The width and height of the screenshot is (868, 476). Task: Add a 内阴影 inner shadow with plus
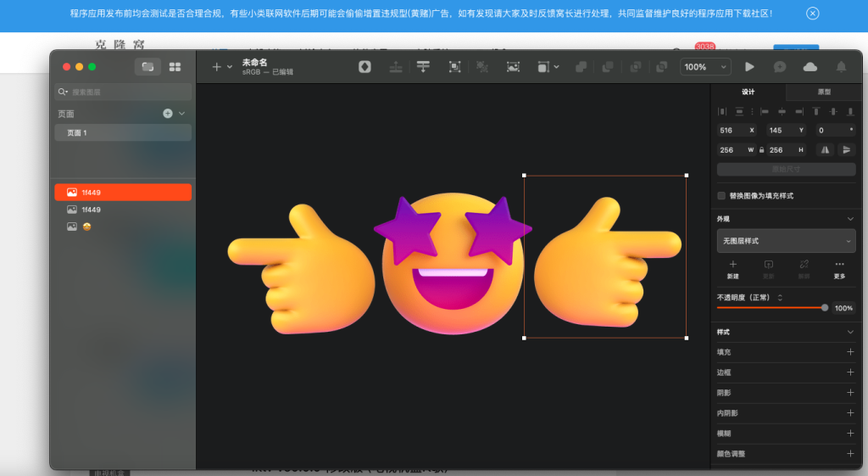[x=850, y=413]
